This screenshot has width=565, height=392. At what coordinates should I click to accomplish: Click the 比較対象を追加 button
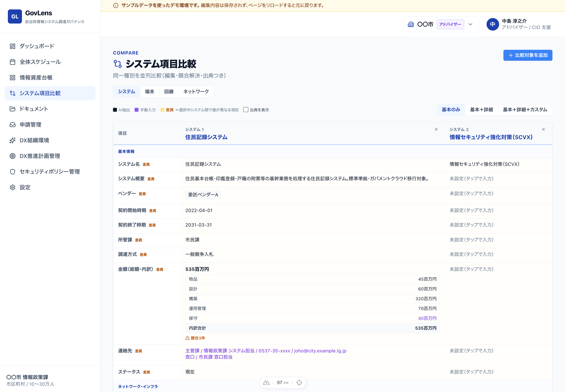click(x=528, y=55)
